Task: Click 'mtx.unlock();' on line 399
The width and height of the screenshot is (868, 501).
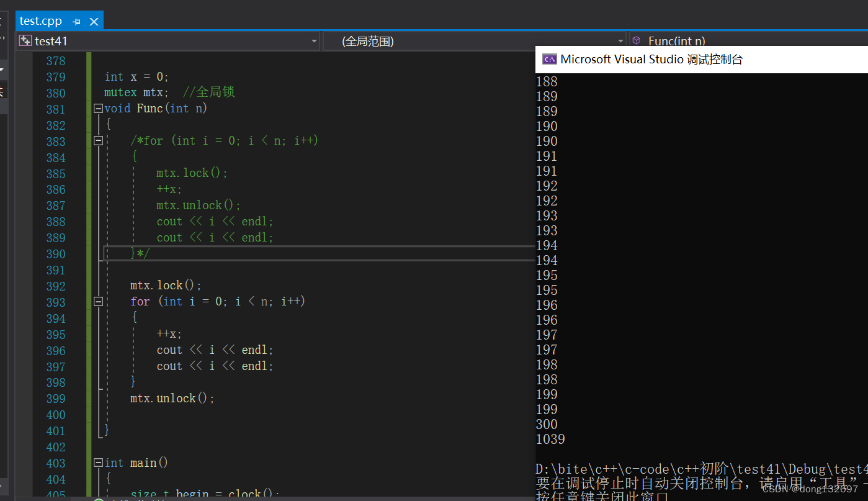Action: pyautogui.click(x=172, y=399)
